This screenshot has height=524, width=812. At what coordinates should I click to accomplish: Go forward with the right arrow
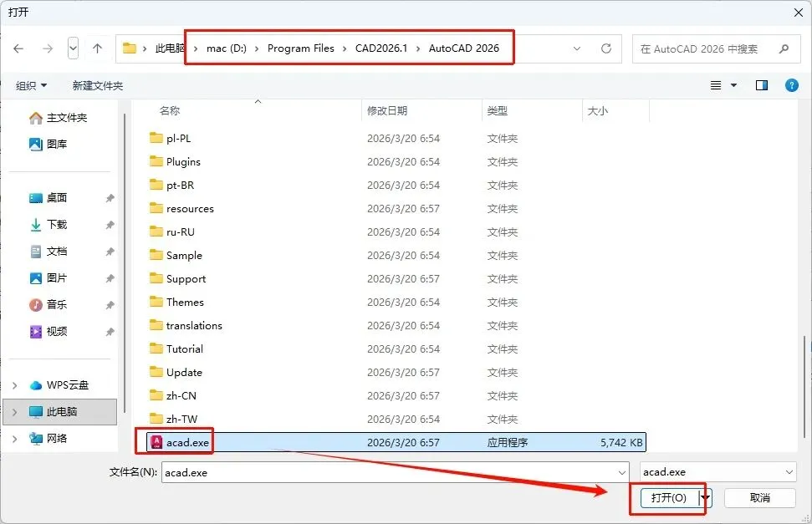point(48,48)
